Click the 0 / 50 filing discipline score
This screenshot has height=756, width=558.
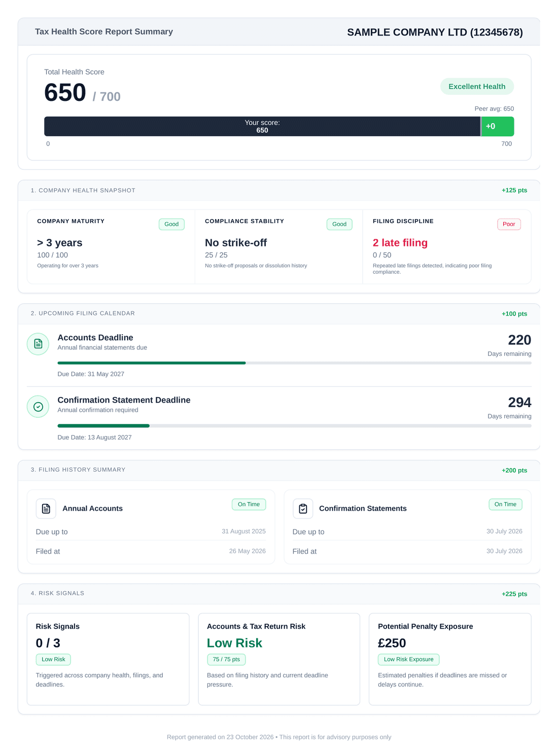pos(382,255)
